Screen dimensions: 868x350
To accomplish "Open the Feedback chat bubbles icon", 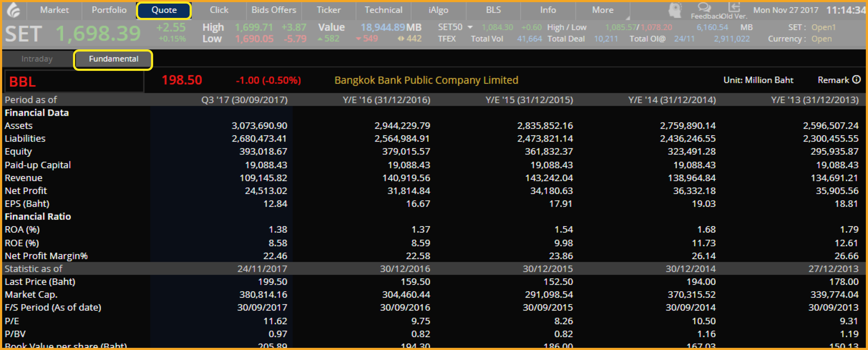I will click(x=704, y=7).
